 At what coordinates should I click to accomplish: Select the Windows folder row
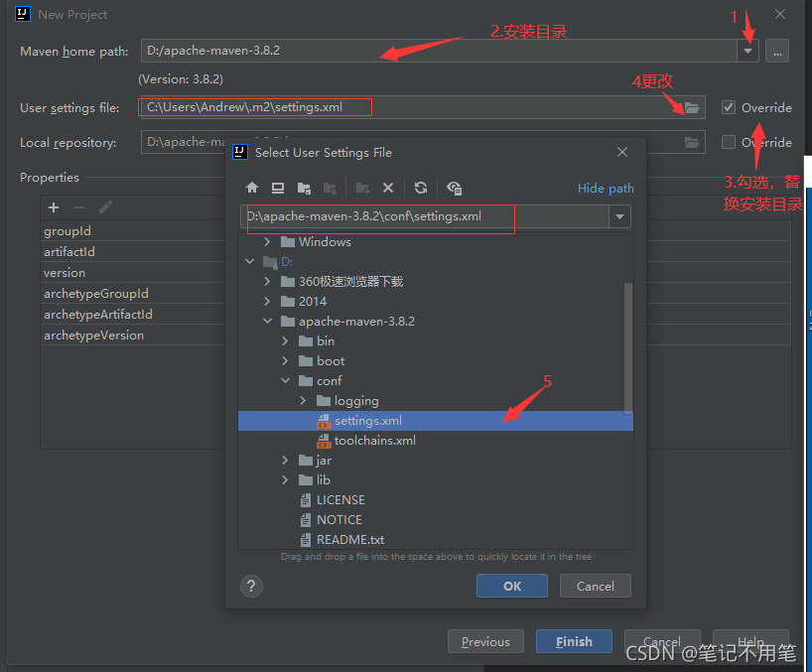point(436,241)
